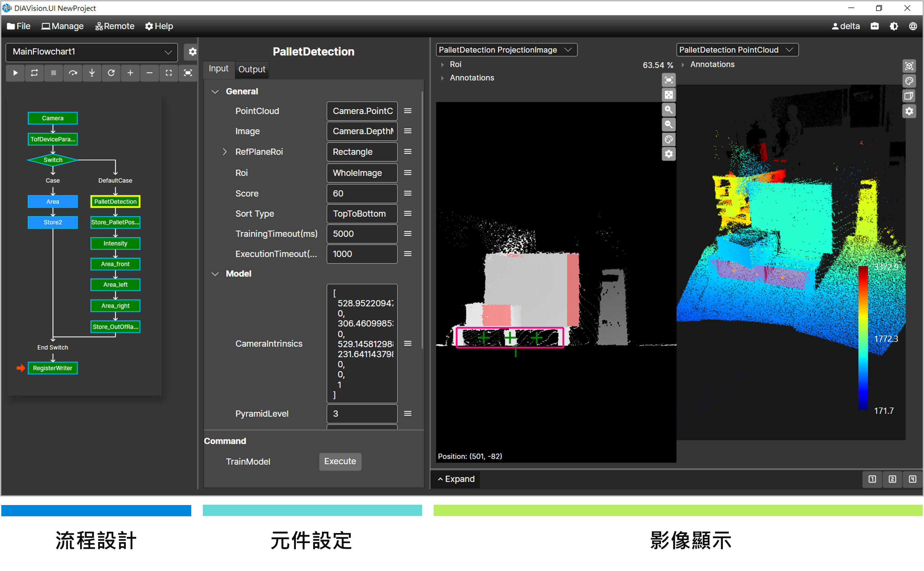The width and height of the screenshot is (924, 571).
Task: Select the Switch diamond node
Action: pyautogui.click(x=53, y=160)
